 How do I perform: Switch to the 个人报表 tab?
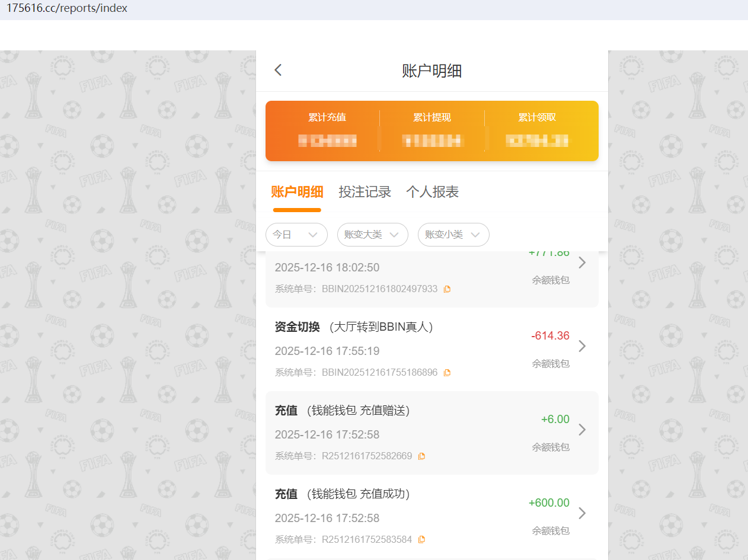tap(432, 192)
